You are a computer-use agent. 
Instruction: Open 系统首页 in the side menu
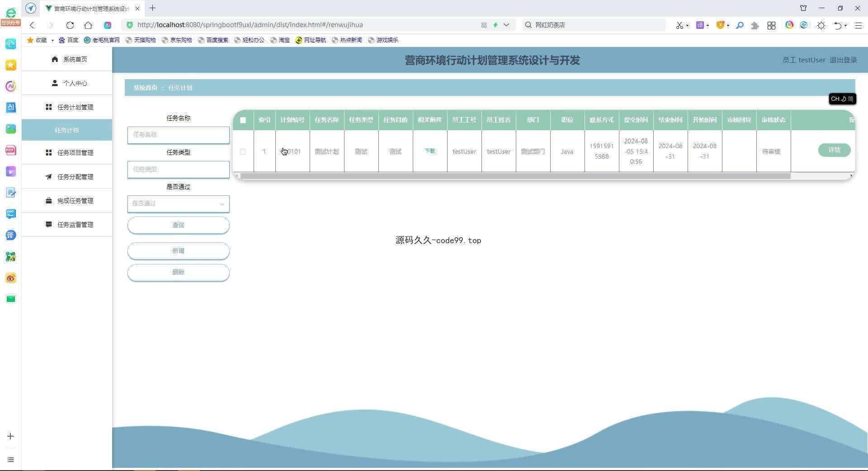[67, 59]
